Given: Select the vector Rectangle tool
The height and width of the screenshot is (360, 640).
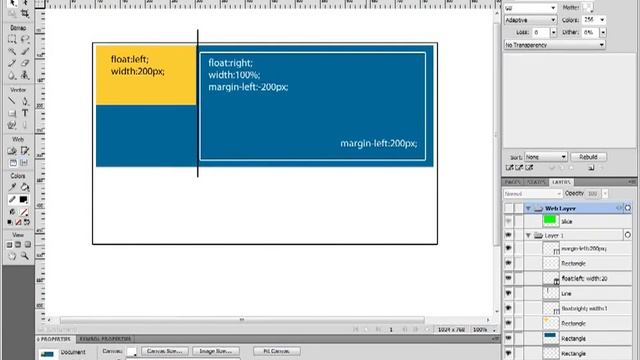Looking at the screenshot, I should tap(12, 113).
